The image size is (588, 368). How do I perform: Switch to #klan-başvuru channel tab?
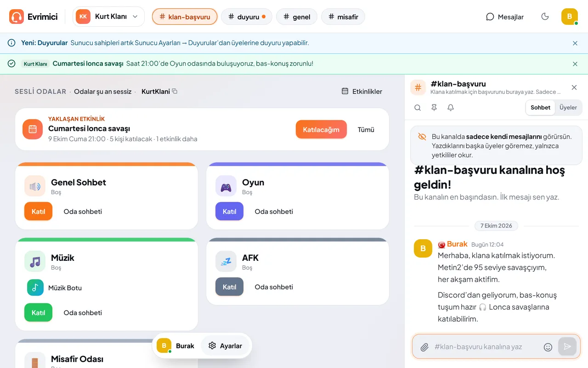coord(185,17)
